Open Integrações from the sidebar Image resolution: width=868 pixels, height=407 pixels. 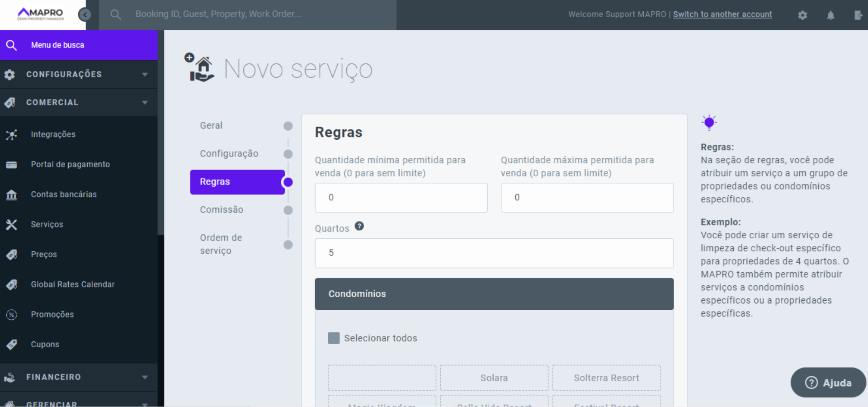point(53,134)
